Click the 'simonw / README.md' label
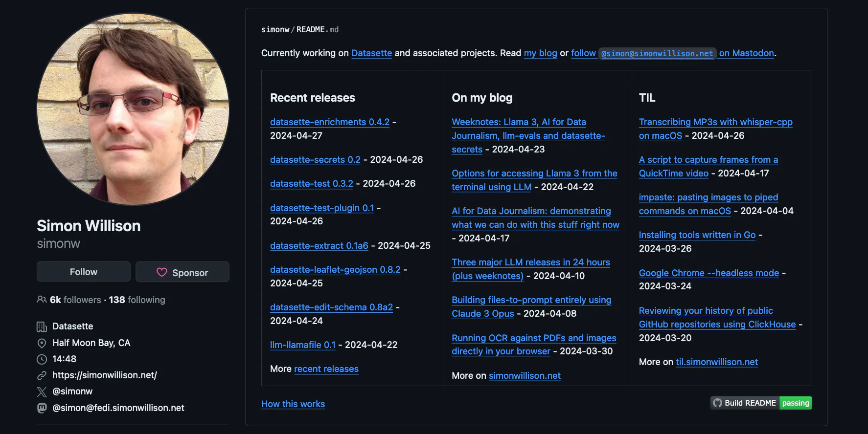 click(x=300, y=30)
